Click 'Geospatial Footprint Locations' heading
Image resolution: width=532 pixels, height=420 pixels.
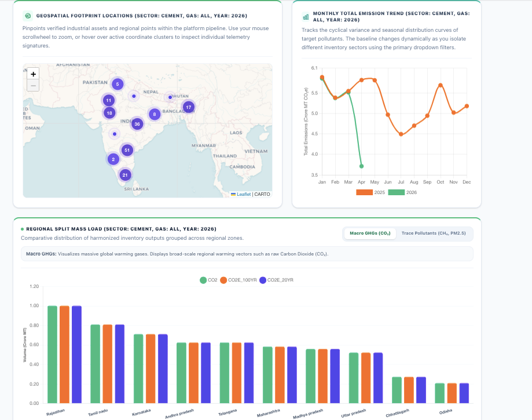coord(141,16)
